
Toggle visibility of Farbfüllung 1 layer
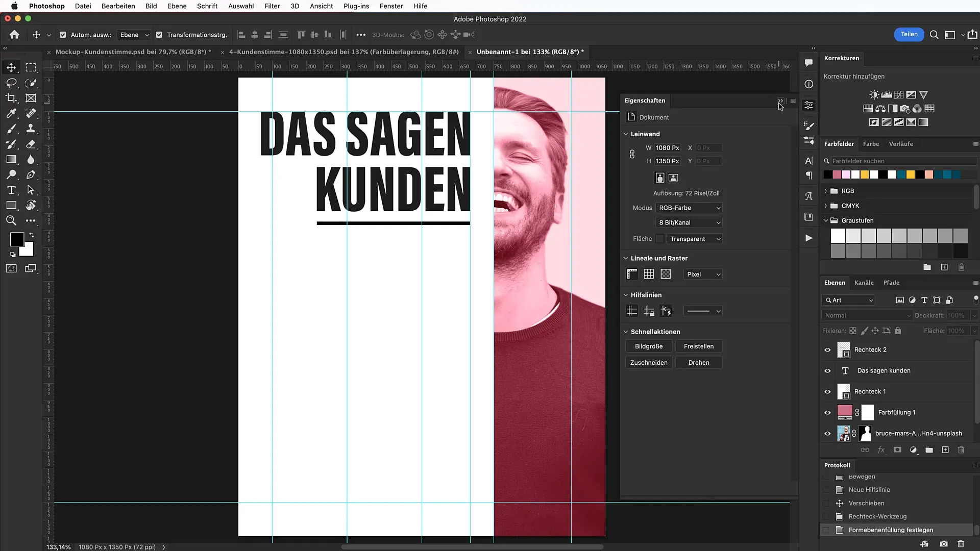click(x=827, y=412)
